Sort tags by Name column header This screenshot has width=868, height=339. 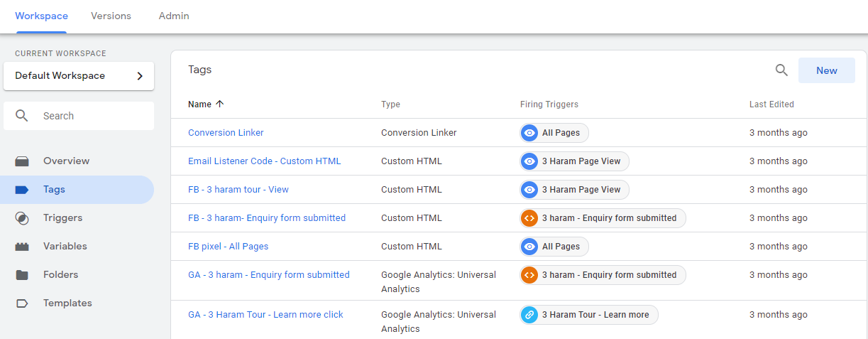pos(200,104)
